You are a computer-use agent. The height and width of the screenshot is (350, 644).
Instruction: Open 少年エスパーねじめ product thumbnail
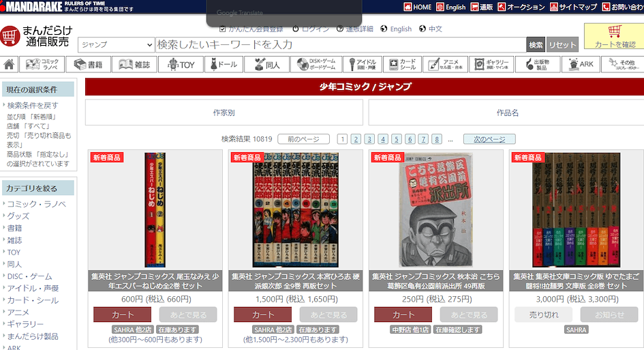(155, 209)
